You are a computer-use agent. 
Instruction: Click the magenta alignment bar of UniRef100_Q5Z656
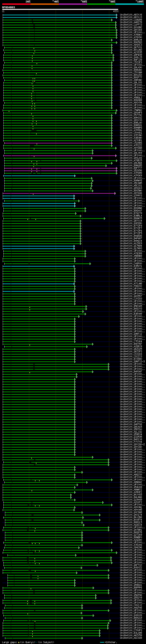(61, 171)
